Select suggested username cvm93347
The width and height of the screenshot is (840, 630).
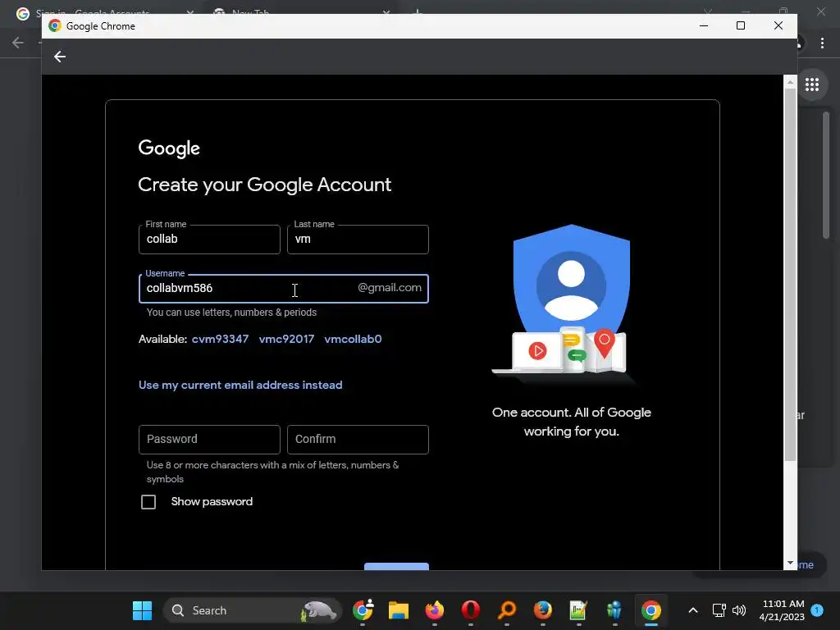tap(220, 339)
